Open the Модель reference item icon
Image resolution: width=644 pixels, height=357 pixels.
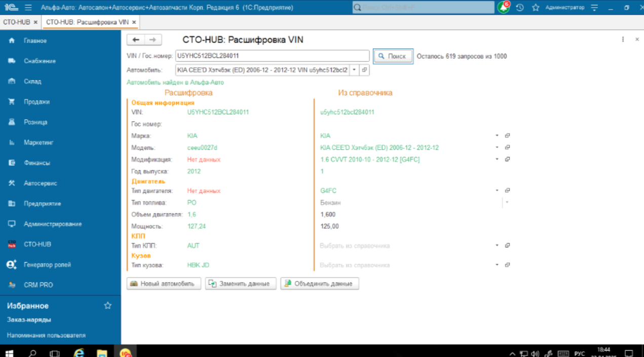pyautogui.click(x=507, y=148)
